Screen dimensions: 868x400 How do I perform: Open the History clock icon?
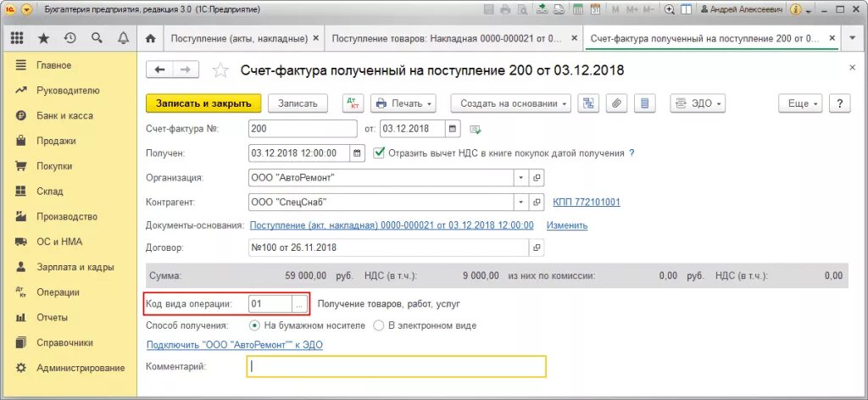(70, 38)
